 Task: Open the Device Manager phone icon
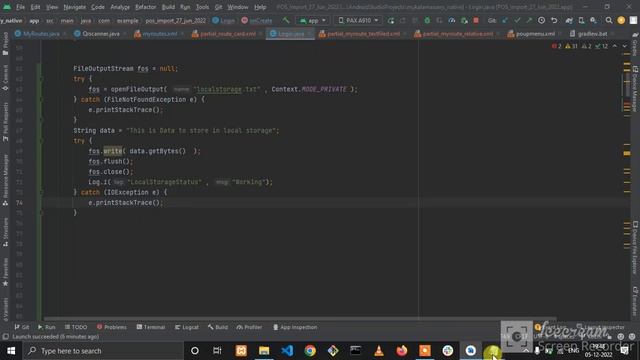click(x=581, y=20)
